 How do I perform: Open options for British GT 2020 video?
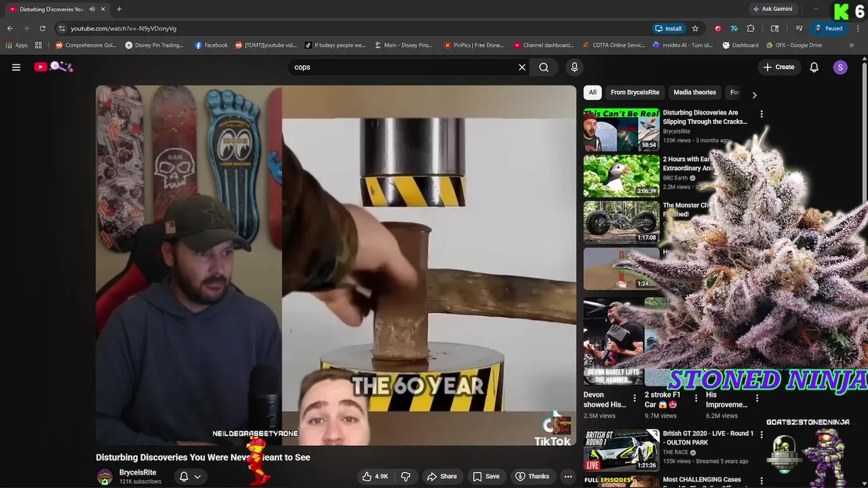pyautogui.click(x=762, y=434)
